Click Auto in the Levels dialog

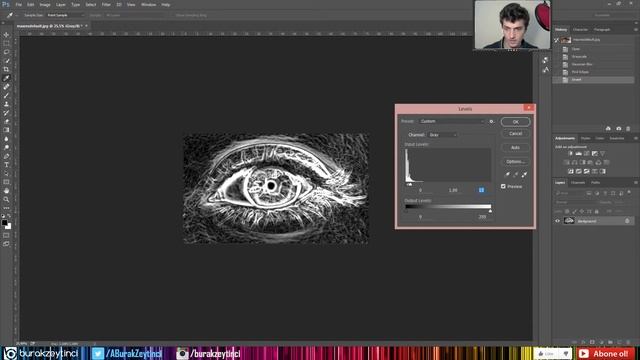pos(516,147)
